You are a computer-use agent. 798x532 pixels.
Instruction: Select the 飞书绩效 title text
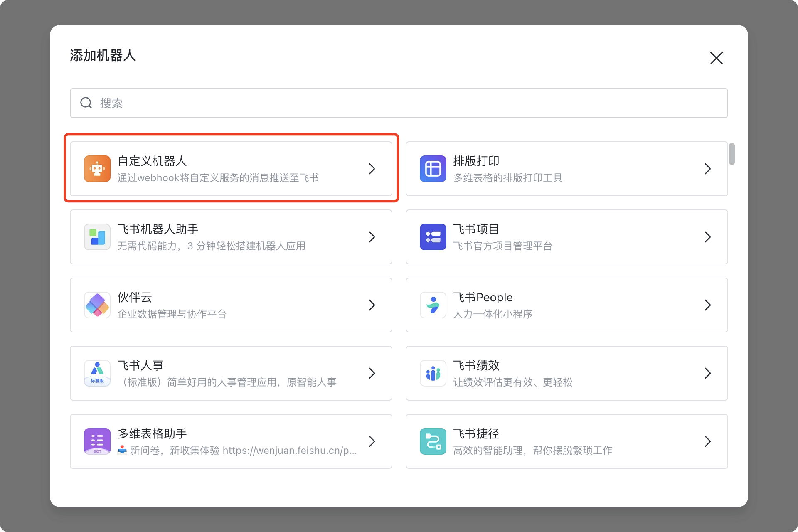(476, 365)
